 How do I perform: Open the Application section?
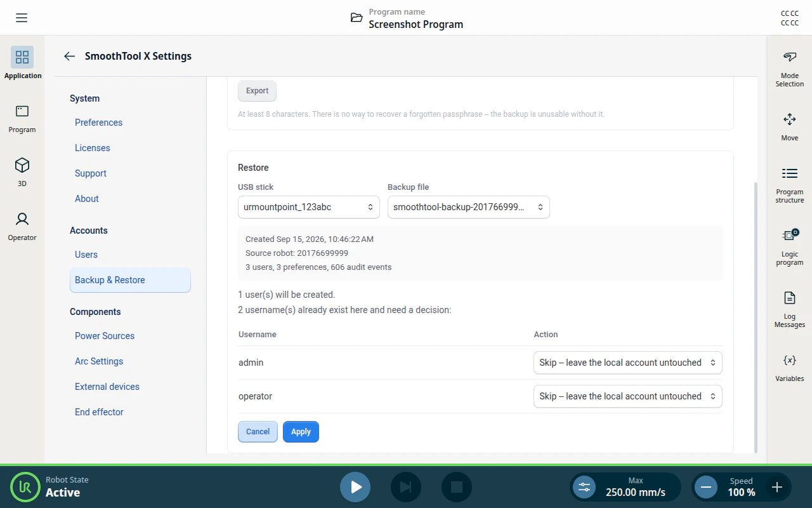click(x=22, y=63)
